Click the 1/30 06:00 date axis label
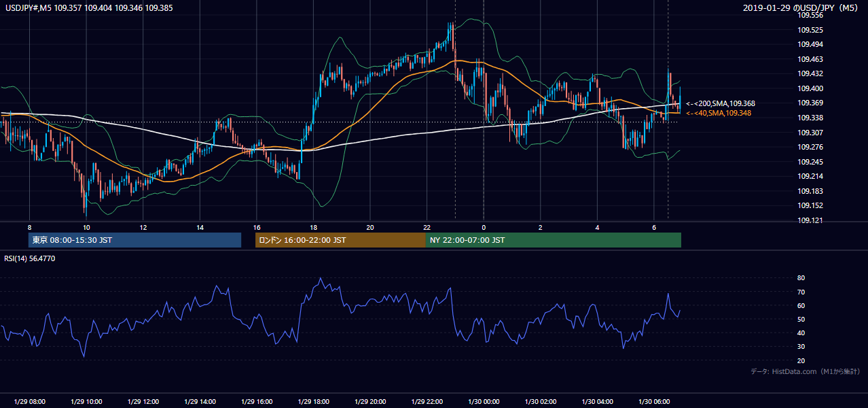Image resolution: width=868 pixels, height=408 pixels. click(653, 401)
